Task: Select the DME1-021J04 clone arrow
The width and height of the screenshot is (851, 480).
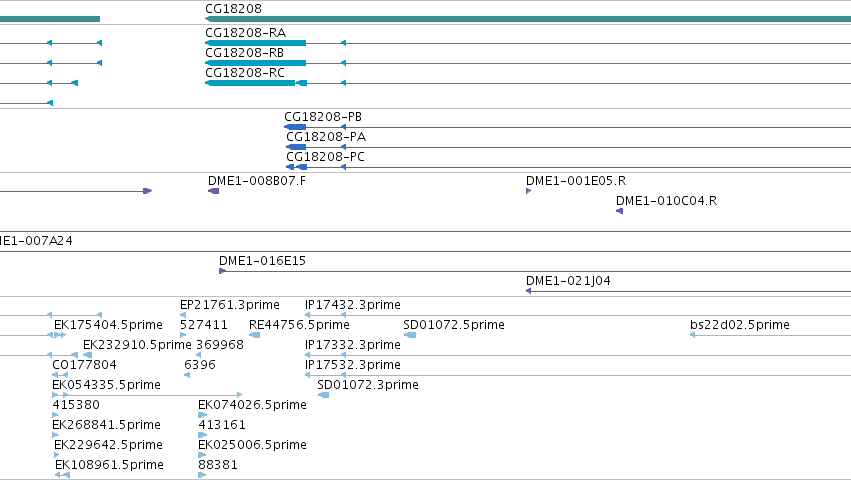Action: pos(688,291)
